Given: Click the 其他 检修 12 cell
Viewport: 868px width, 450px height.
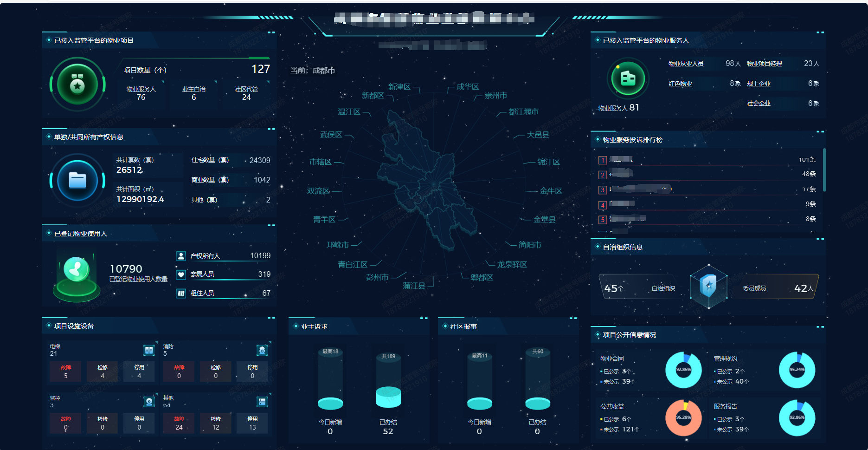Looking at the screenshot, I should (x=216, y=423).
